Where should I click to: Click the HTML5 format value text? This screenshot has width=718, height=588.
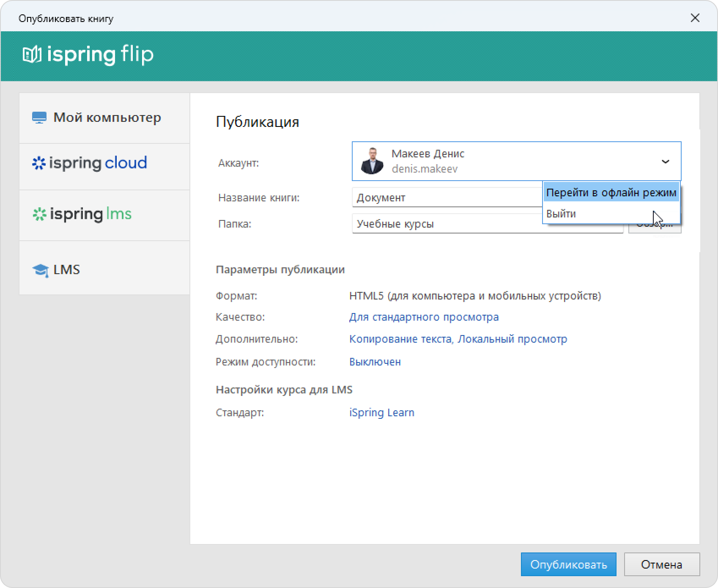[475, 296]
